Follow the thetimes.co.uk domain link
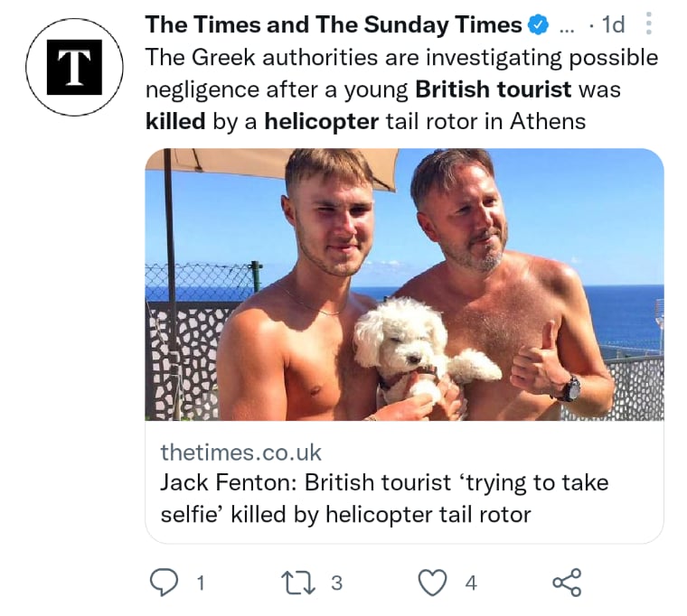This screenshot has width=687, height=616. coord(240,453)
